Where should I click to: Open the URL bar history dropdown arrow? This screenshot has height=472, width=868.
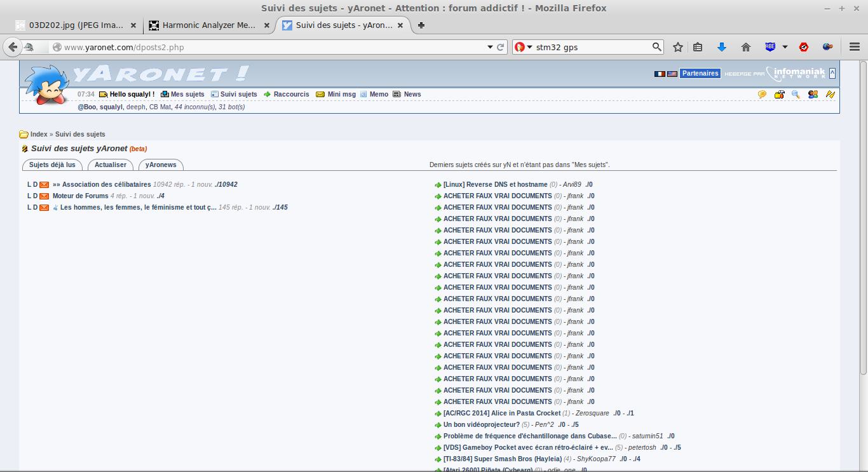pos(490,47)
